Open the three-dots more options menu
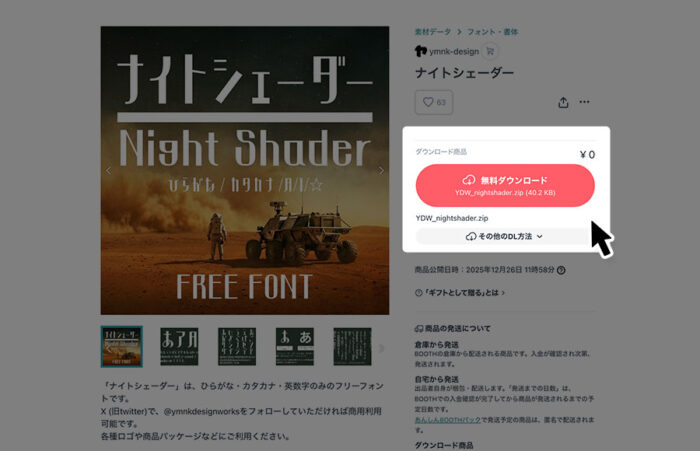This screenshot has width=700, height=451. (584, 102)
